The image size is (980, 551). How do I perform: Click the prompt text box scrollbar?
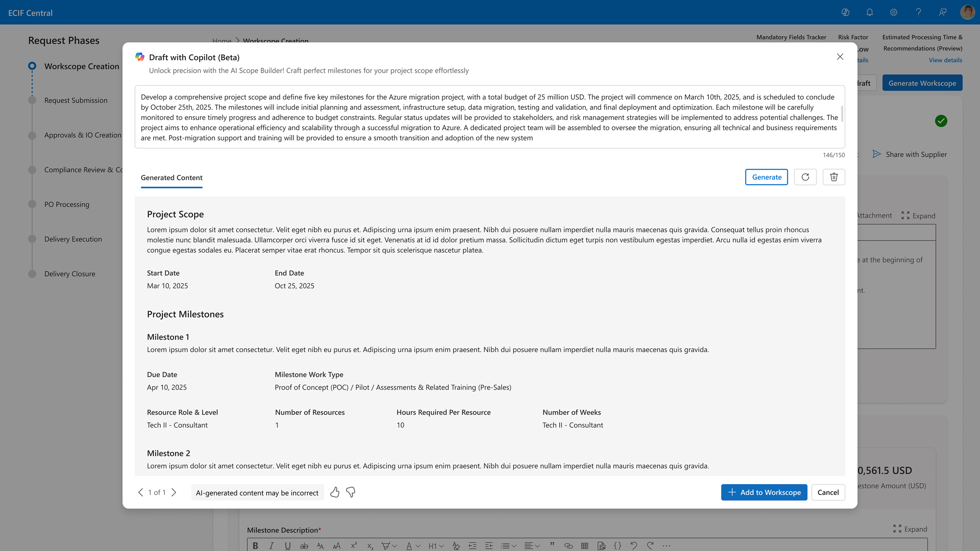pyautogui.click(x=842, y=113)
